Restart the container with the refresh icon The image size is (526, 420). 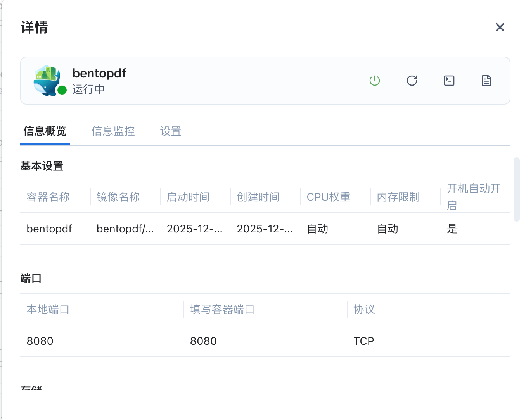pyautogui.click(x=412, y=81)
